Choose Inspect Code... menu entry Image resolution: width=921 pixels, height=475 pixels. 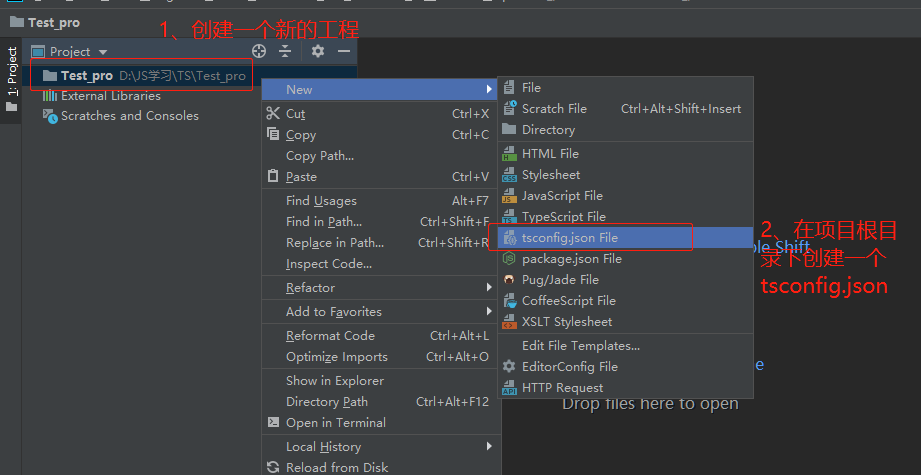[x=379, y=264]
